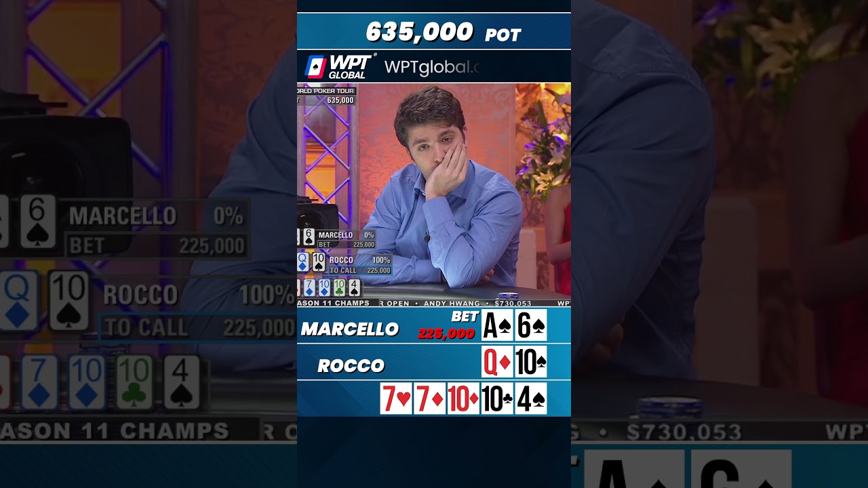Click the MARCELLO player name label
This screenshot has width=868, height=488.
coord(350,329)
